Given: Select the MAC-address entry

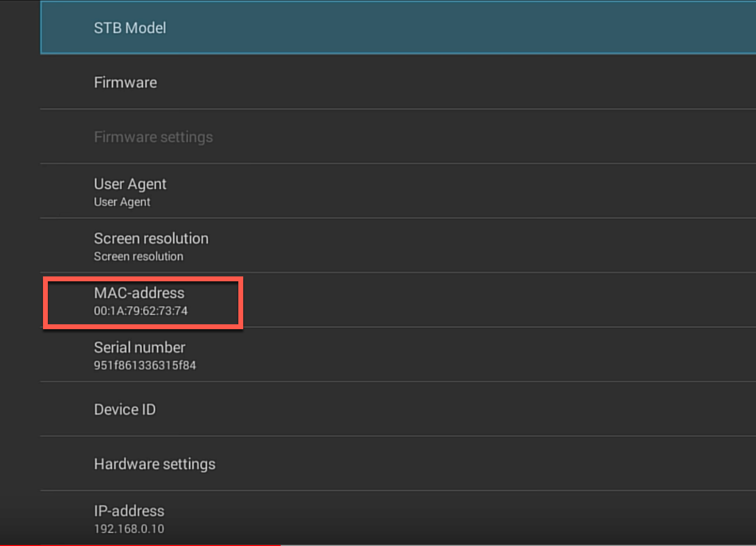Looking at the screenshot, I should (x=398, y=300).
